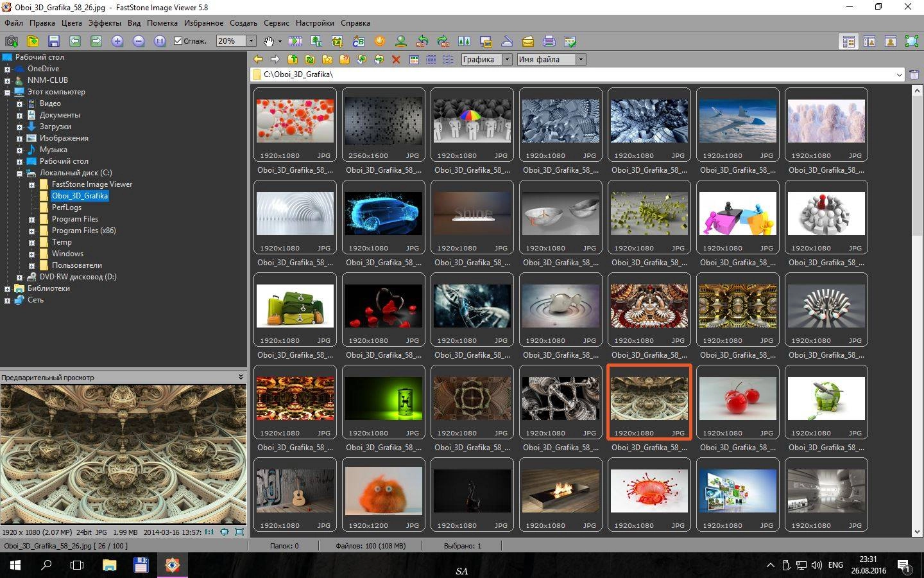Switch to thumbnails browser layout icon

coord(848,41)
